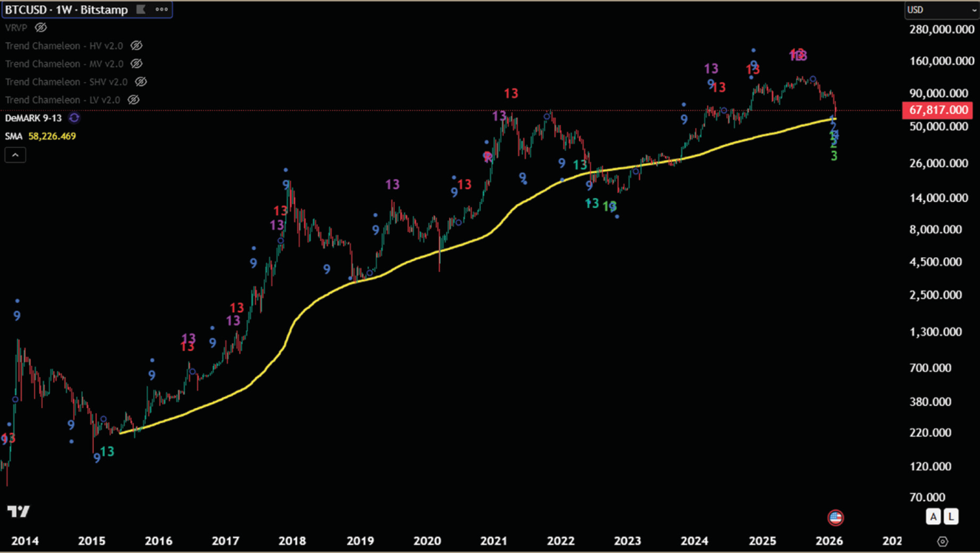Click the DeMARK 9-13 refresh icon
980x553 pixels.
click(x=74, y=118)
